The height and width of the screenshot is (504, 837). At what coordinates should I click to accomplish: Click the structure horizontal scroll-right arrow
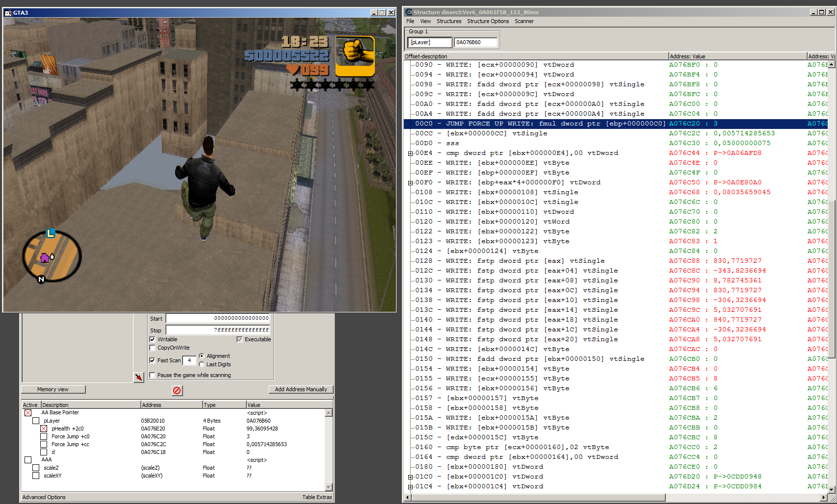[x=824, y=497]
